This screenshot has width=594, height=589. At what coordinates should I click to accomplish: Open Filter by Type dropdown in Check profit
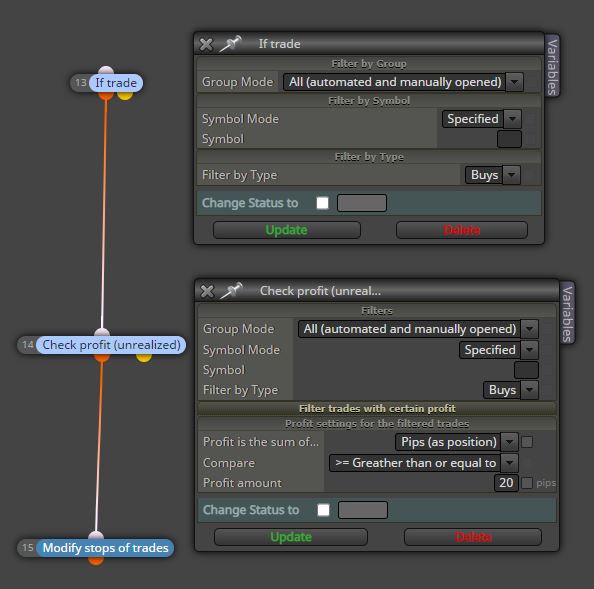click(511, 390)
